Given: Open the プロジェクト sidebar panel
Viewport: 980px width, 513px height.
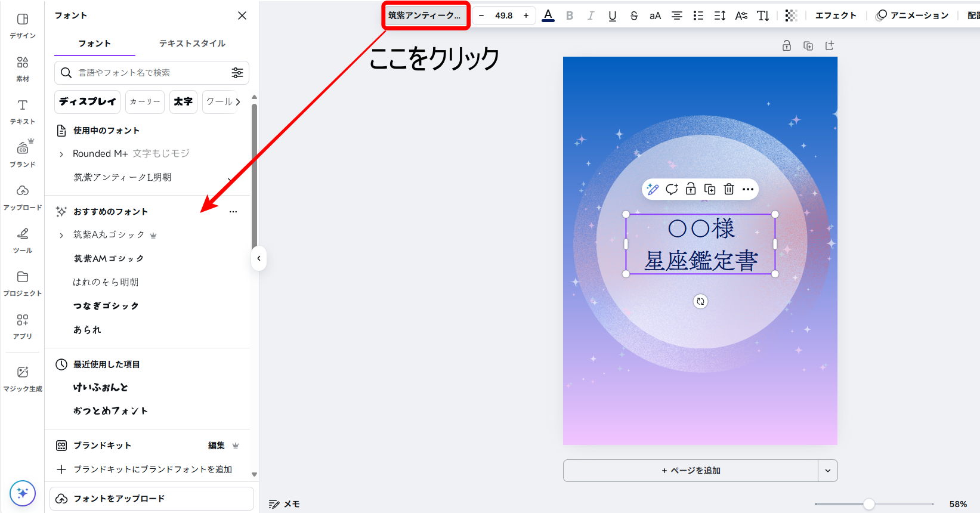Looking at the screenshot, I should tap(23, 284).
